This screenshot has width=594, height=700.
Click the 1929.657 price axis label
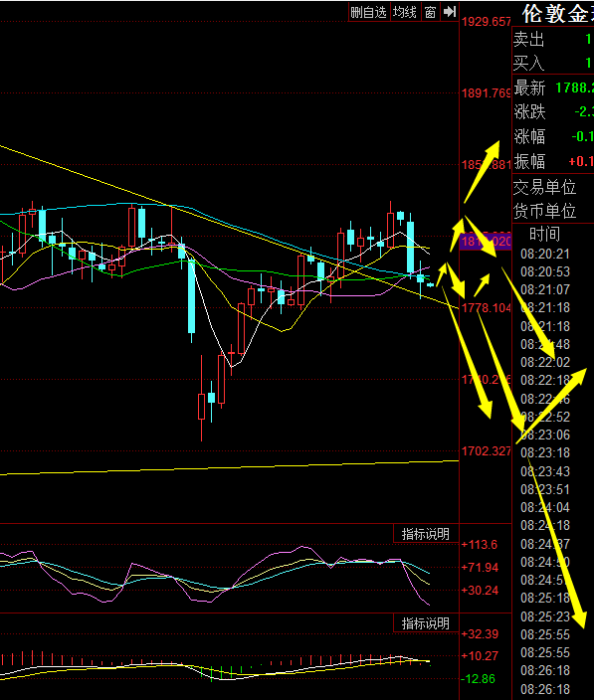486,22
